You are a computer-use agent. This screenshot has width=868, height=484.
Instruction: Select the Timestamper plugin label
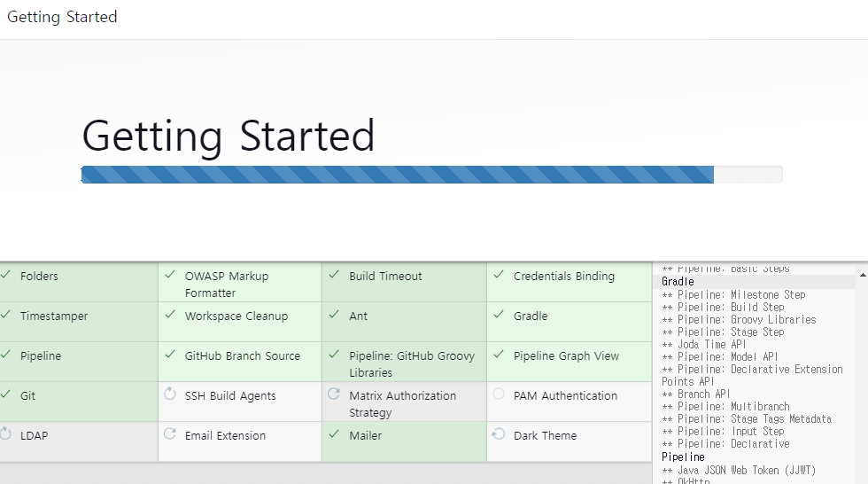coord(54,316)
